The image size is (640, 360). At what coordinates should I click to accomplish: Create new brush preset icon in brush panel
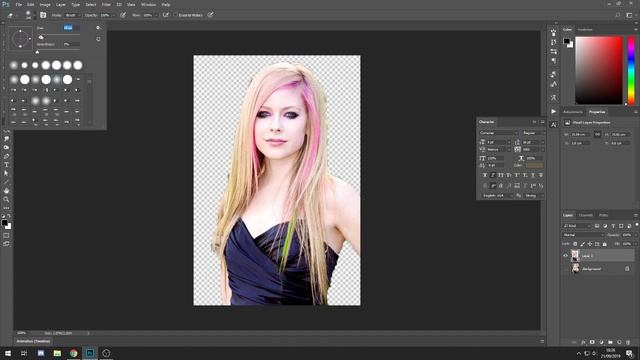pyautogui.click(x=98, y=39)
